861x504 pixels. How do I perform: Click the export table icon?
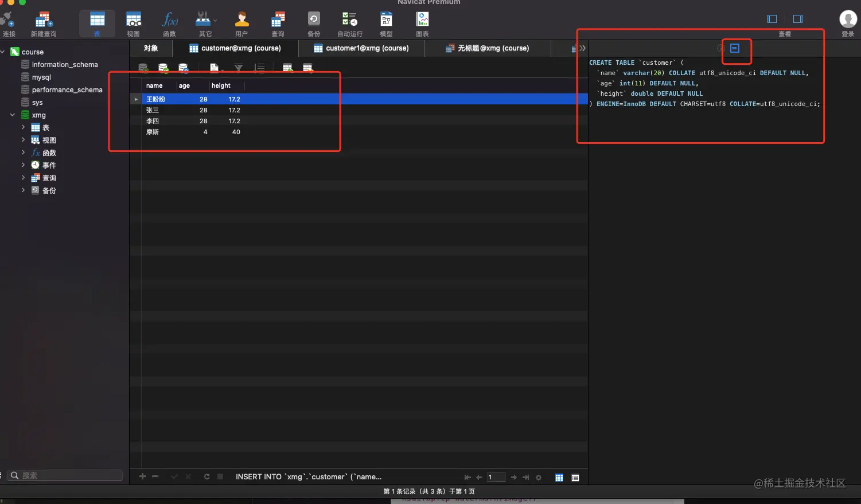tap(308, 68)
